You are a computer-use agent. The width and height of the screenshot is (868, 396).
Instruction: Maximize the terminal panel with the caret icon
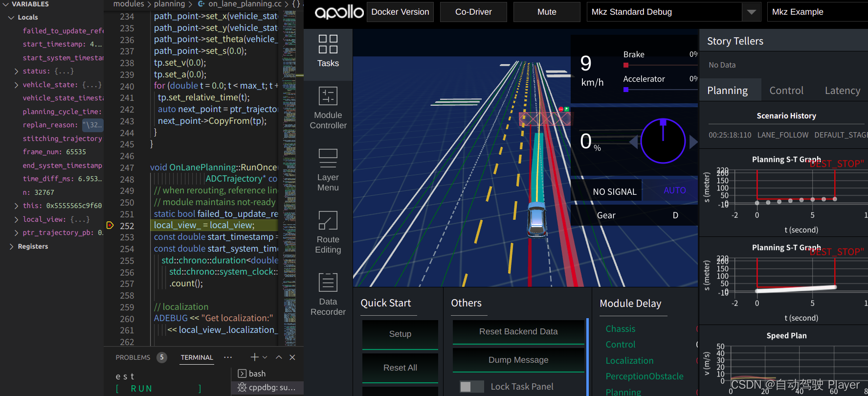[279, 357]
